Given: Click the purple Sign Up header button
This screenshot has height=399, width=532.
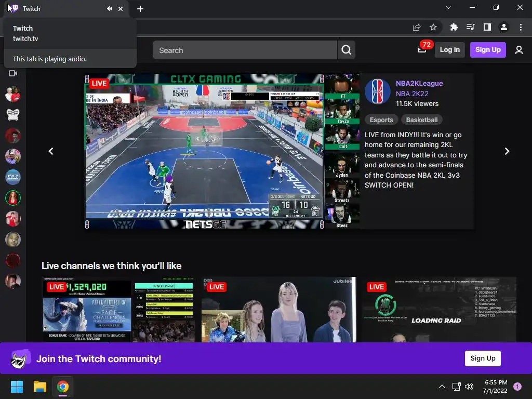Looking at the screenshot, I should pyautogui.click(x=488, y=50).
